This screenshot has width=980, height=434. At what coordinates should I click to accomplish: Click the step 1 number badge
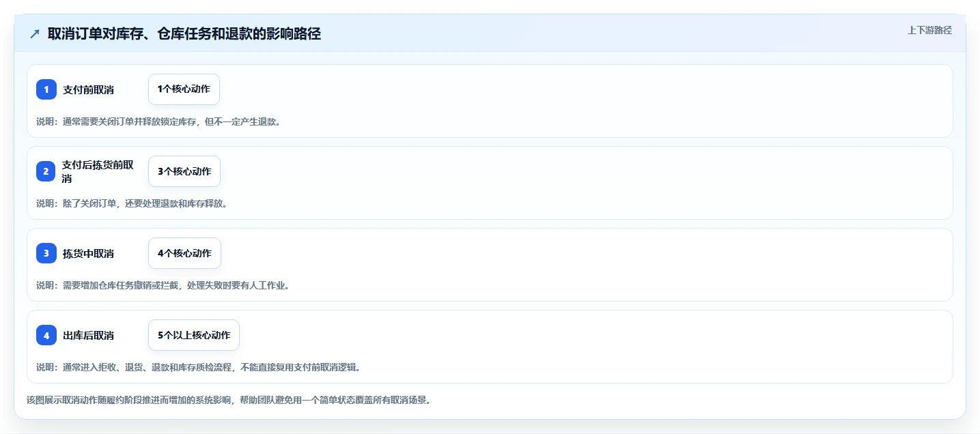click(46, 89)
